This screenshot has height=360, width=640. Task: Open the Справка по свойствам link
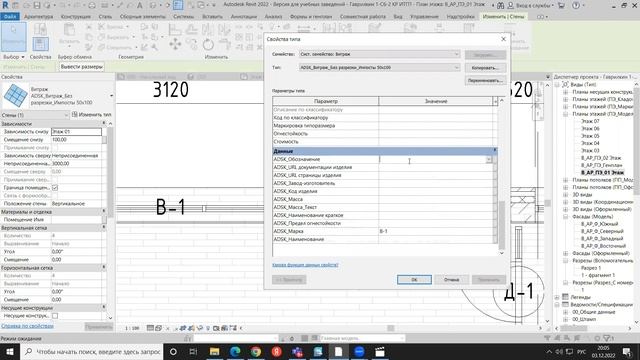(x=27, y=326)
